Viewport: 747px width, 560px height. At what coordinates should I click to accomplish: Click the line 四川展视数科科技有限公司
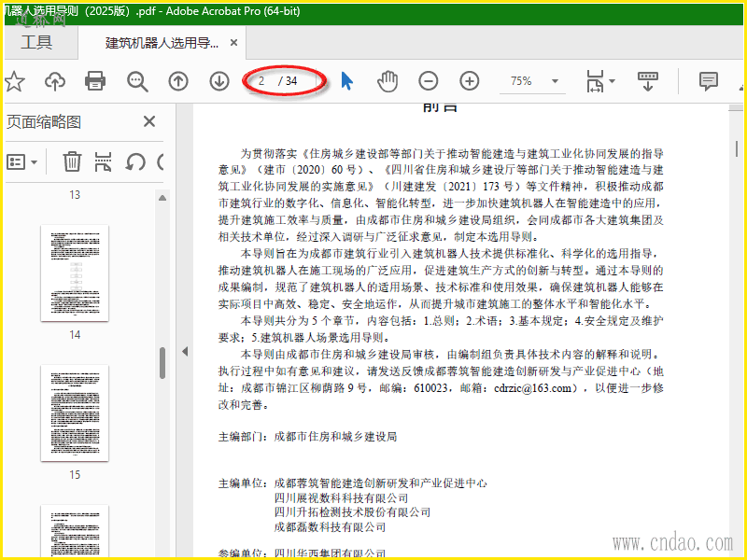(341, 498)
